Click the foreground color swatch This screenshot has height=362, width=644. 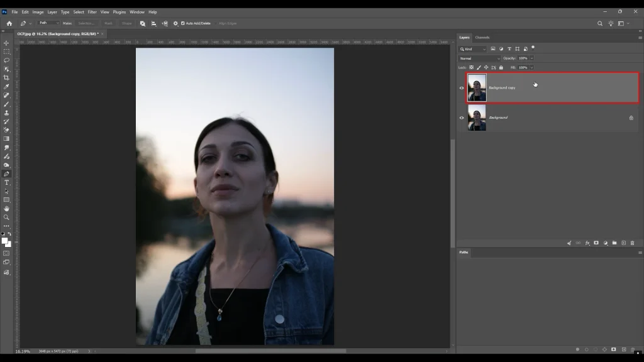[4, 241]
